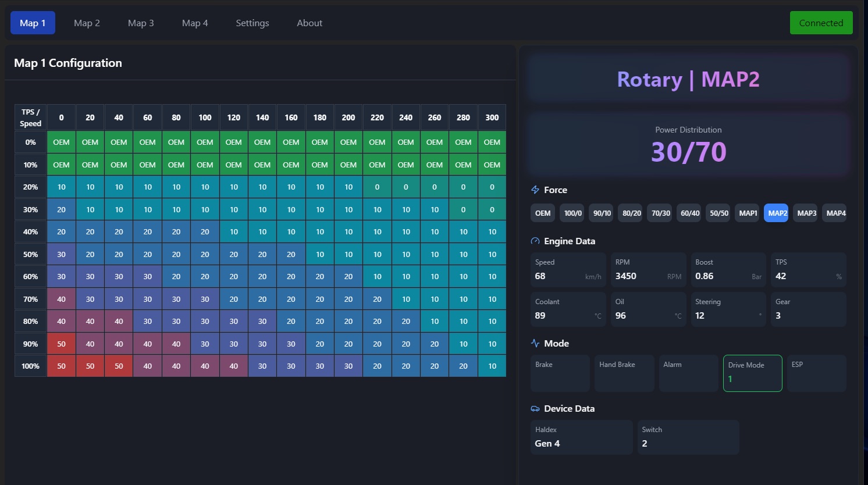Force the 80/20 power split
868x485 pixels.
point(631,213)
